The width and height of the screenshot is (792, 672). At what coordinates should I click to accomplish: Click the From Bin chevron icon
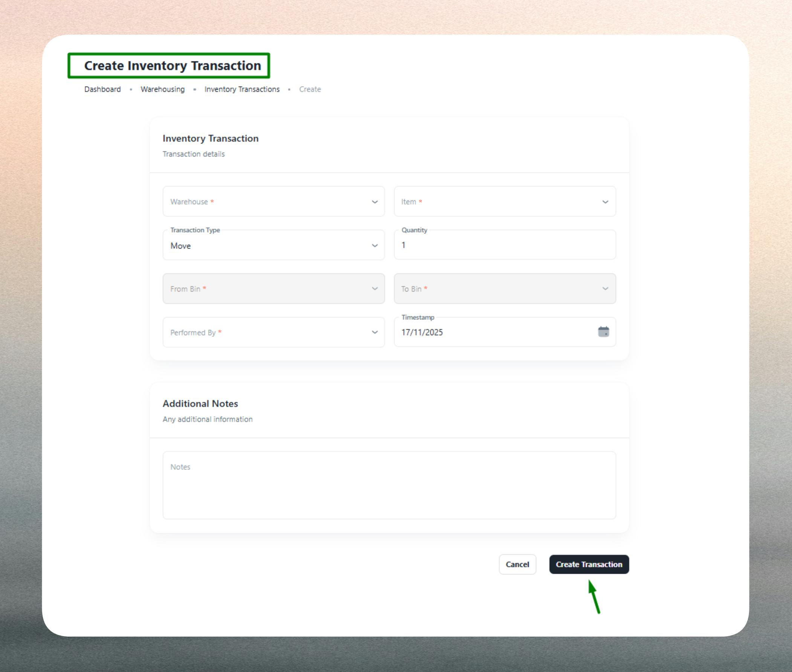[x=375, y=289]
